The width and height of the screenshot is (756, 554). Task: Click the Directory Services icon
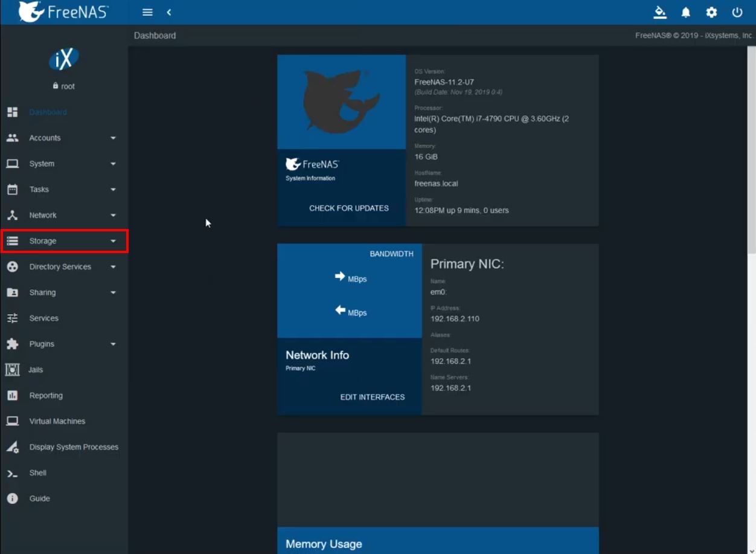point(12,266)
